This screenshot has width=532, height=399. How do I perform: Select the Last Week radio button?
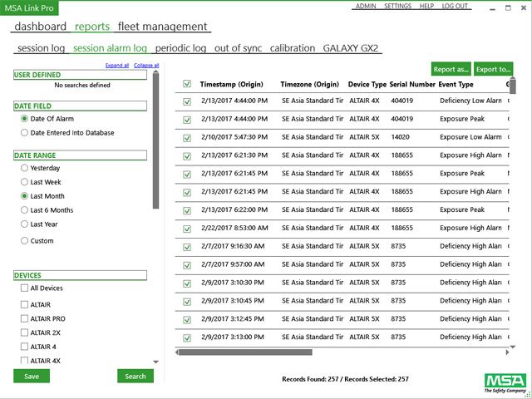pos(25,182)
